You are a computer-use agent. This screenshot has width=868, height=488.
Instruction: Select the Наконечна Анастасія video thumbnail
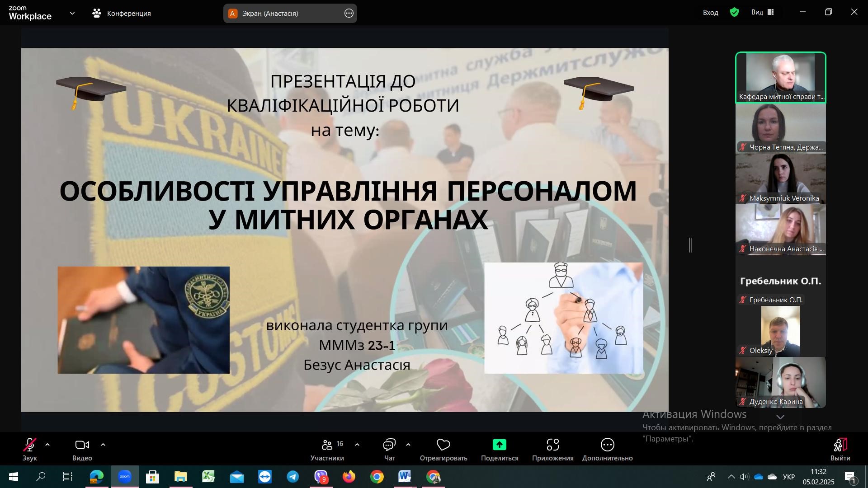click(781, 230)
